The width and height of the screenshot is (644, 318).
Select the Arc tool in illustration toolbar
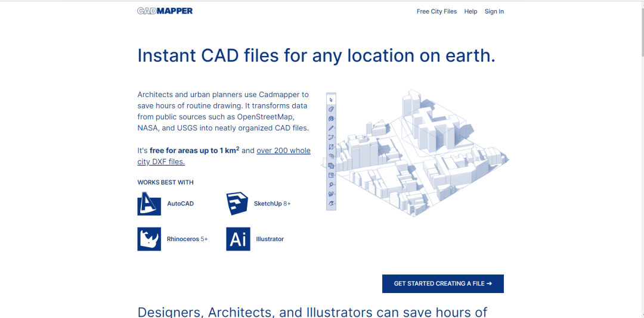coord(332,137)
